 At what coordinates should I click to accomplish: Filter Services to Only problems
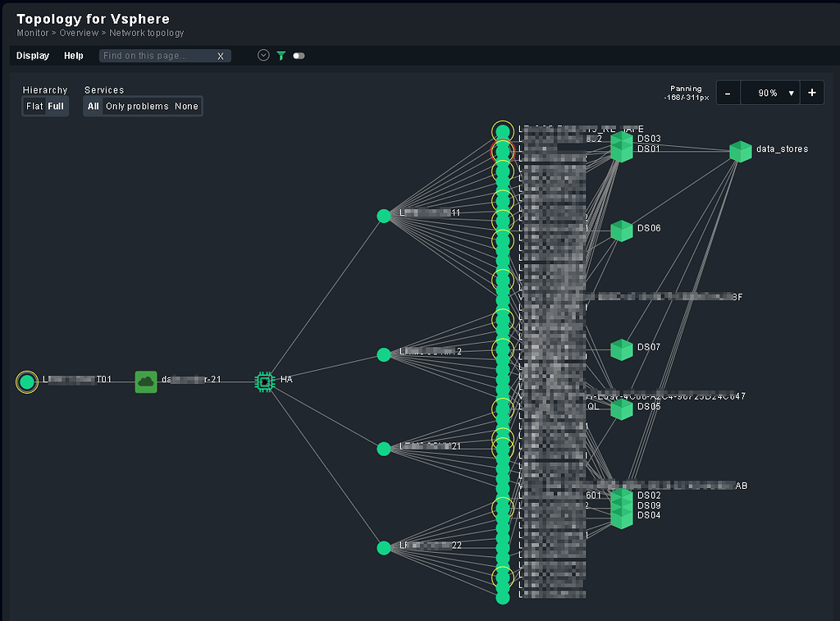135,106
